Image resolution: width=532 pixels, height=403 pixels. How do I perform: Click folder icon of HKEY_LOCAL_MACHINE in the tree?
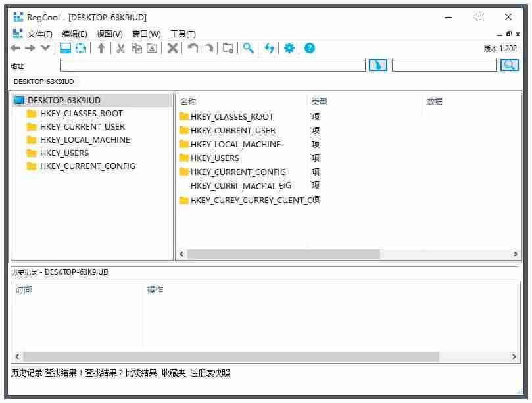tap(32, 140)
